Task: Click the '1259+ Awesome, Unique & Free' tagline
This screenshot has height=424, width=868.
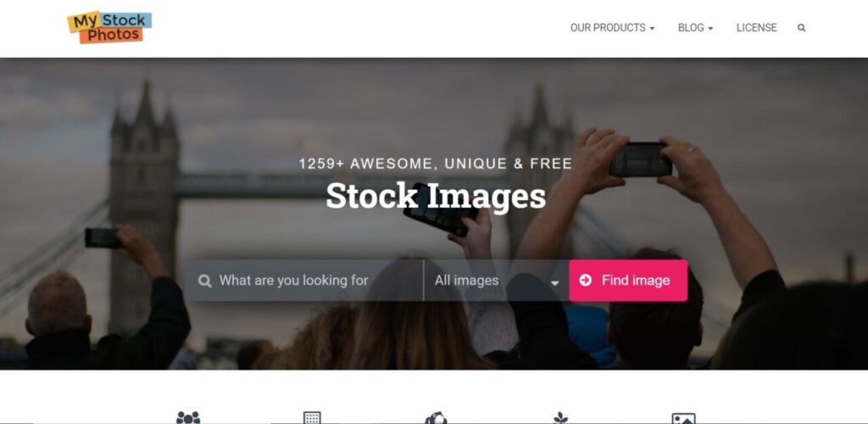Action: coord(436,164)
